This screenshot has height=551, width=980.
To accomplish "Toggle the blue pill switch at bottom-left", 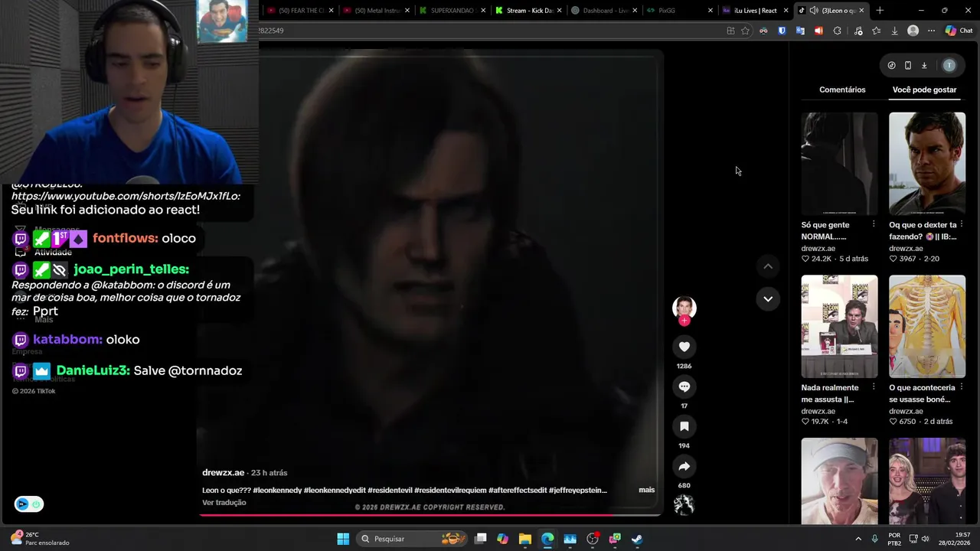I will coord(29,504).
